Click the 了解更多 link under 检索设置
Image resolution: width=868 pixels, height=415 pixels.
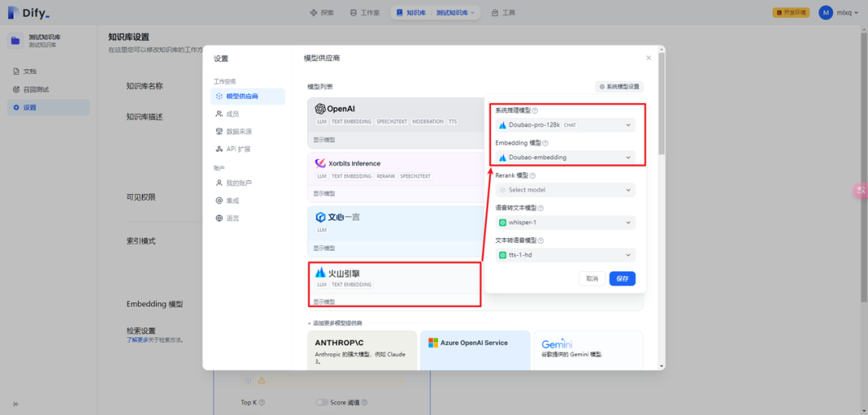pos(137,339)
